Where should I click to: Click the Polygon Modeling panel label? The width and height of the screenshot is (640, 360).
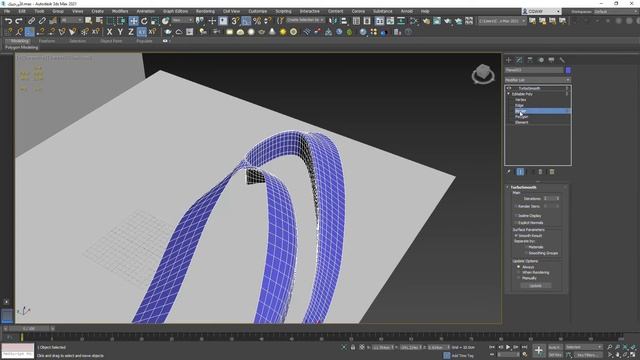tap(22, 47)
